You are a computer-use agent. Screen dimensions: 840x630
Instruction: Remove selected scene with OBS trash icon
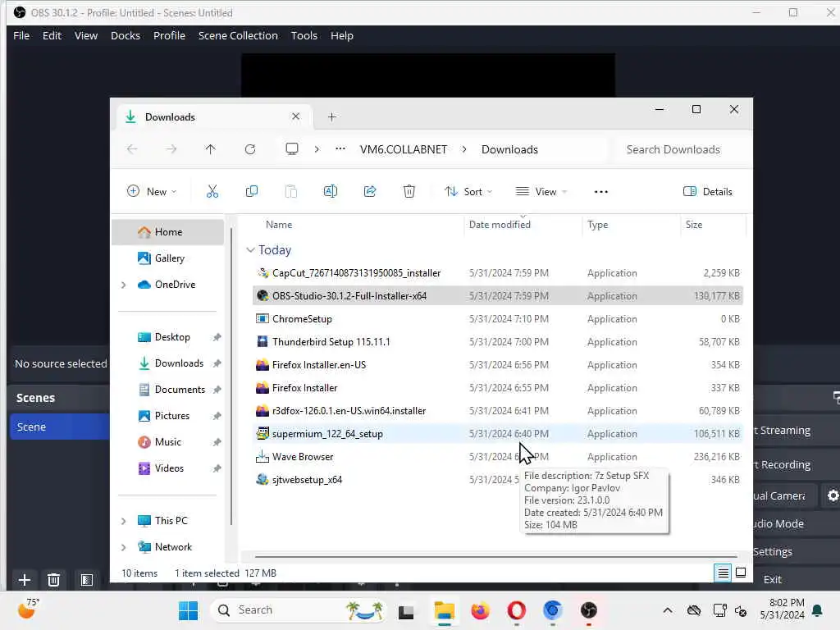tap(53, 580)
